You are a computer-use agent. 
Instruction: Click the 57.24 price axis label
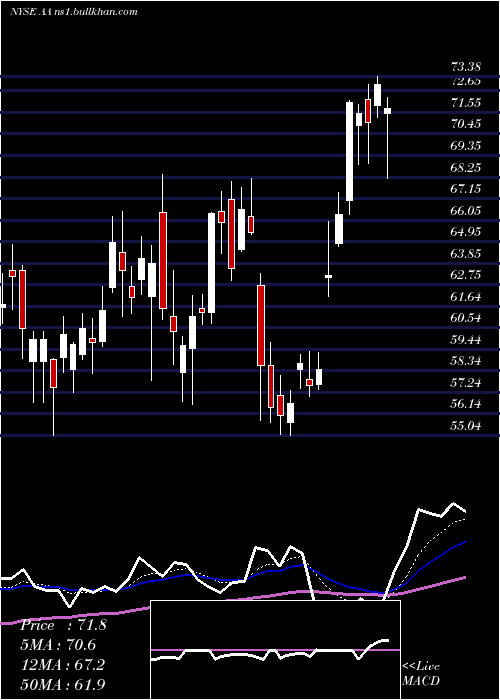466,383
